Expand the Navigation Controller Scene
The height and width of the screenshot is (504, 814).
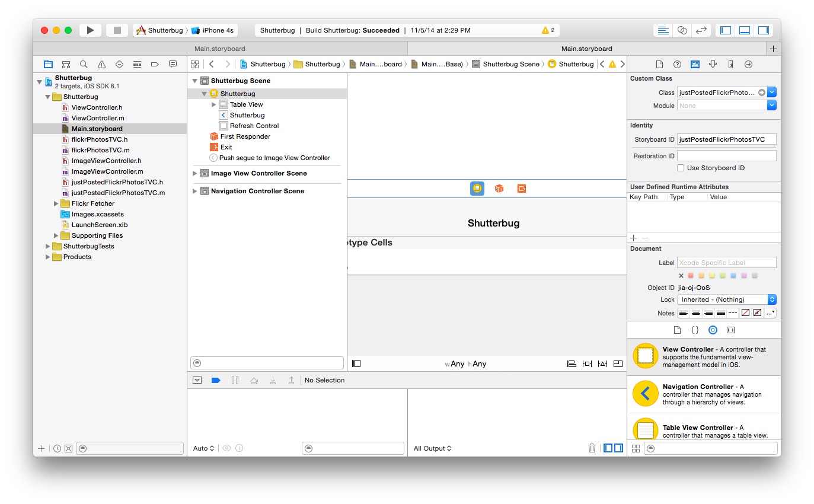(195, 191)
